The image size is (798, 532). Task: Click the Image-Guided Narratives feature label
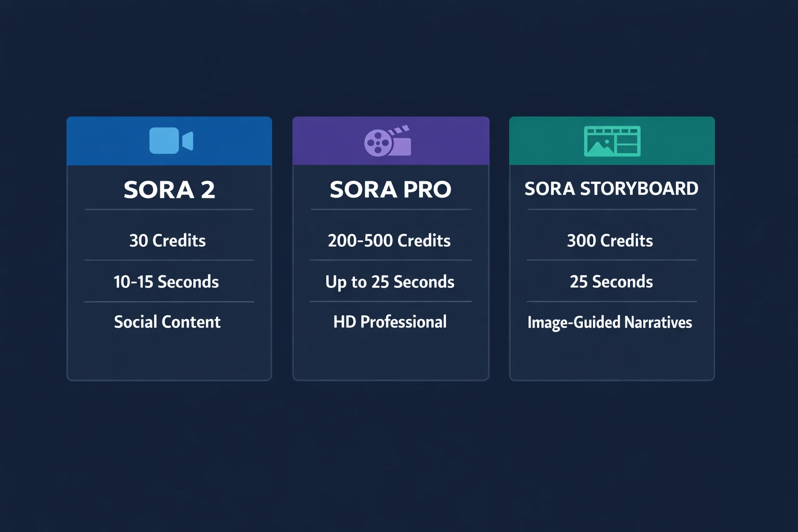pyautogui.click(x=610, y=322)
